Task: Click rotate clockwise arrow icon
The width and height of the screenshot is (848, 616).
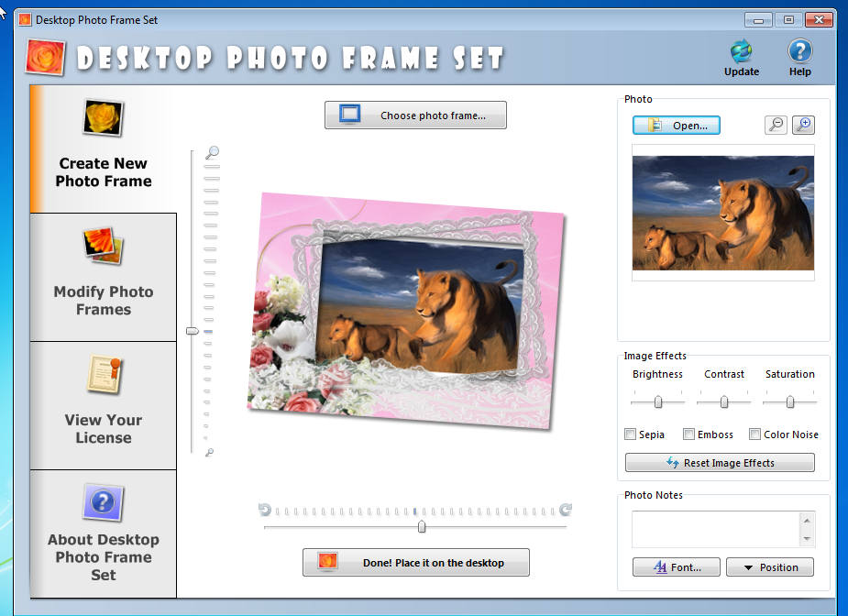Action: coord(566,510)
